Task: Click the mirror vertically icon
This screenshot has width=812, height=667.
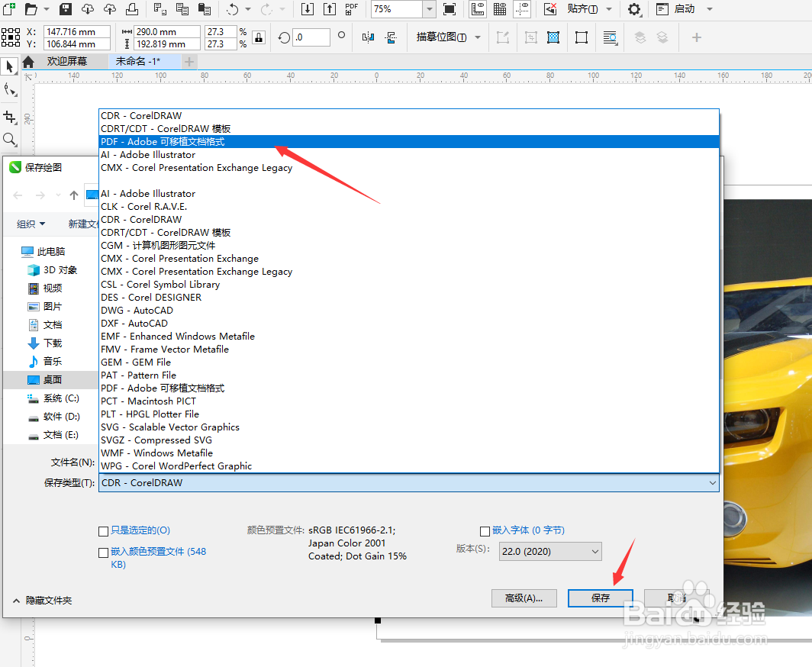Action: [x=391, y=37]
